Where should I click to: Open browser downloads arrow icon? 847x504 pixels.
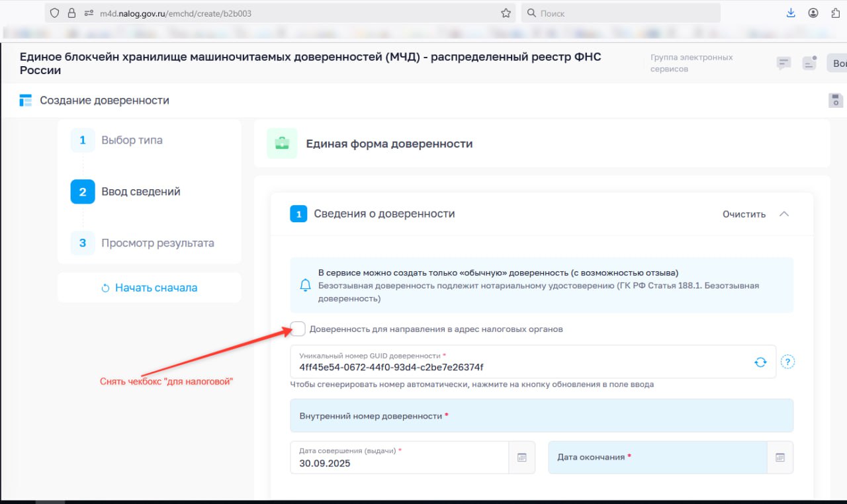(x=791, y=13)
